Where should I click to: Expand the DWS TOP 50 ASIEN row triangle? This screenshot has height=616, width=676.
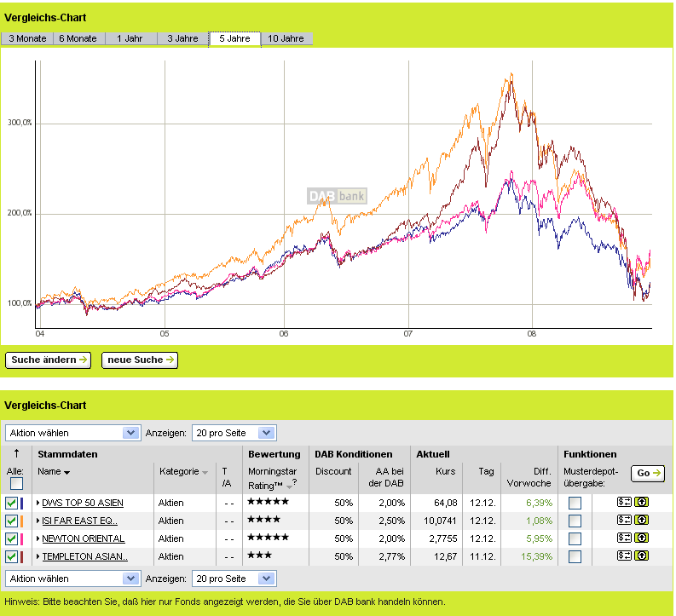(38, 503)
